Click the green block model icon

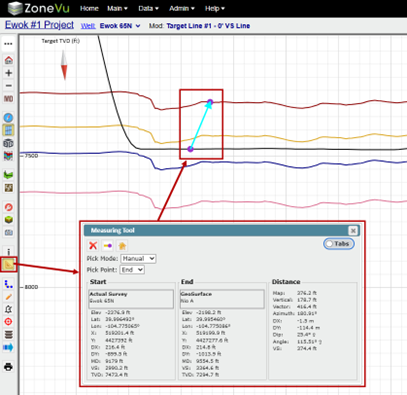8,220
